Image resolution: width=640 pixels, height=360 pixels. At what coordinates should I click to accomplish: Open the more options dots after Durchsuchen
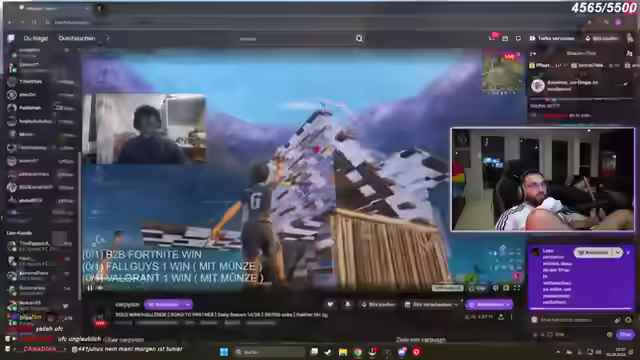coord(107,38)
